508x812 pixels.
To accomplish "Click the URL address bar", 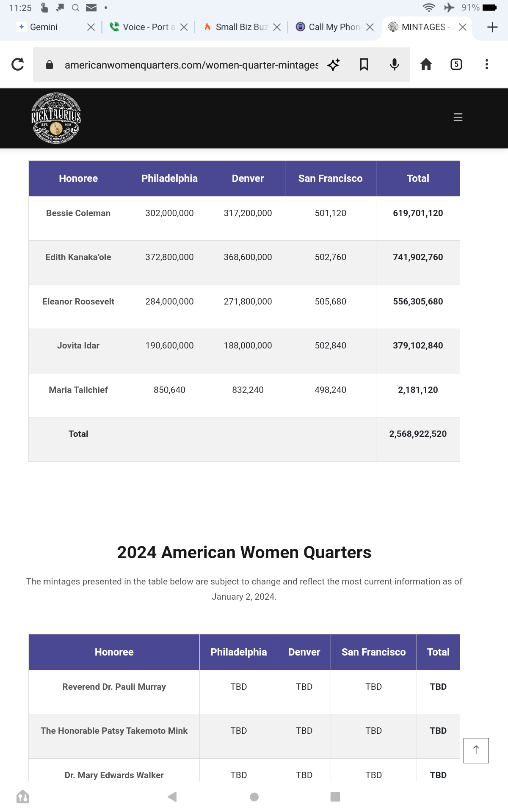I will point(190,65).
